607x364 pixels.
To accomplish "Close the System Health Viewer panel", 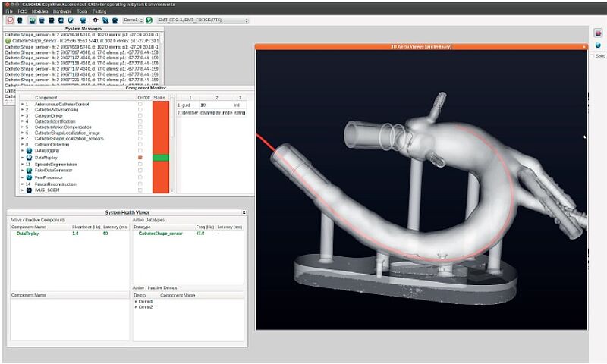I will pyautogui.click(x=244, y=213).
